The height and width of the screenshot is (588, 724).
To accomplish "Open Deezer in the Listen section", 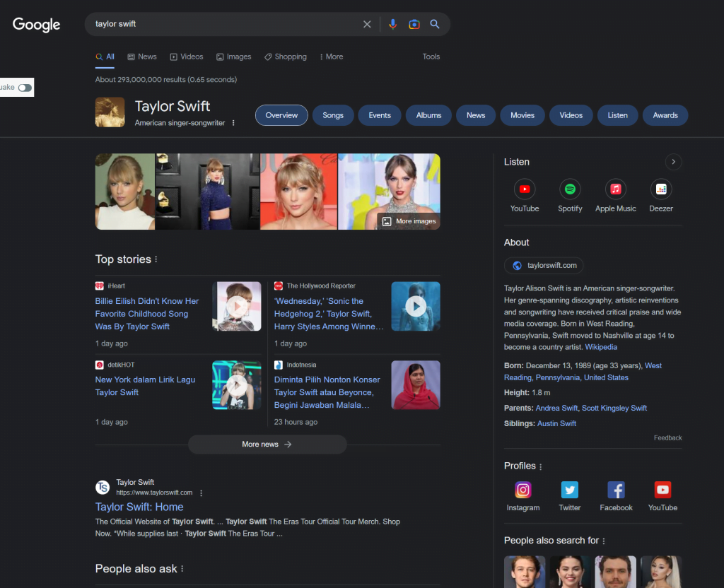I will pyautogui.click(x=661, y=189).
